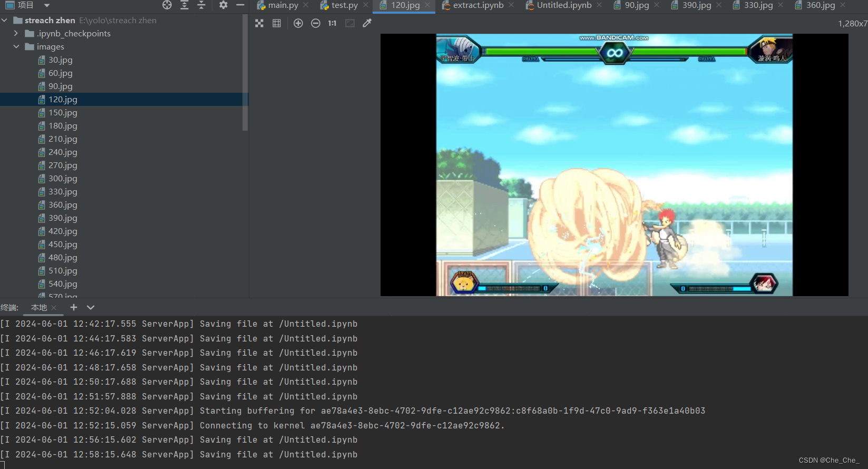Close the extract.ipynb tab

(x=511, y=5)
